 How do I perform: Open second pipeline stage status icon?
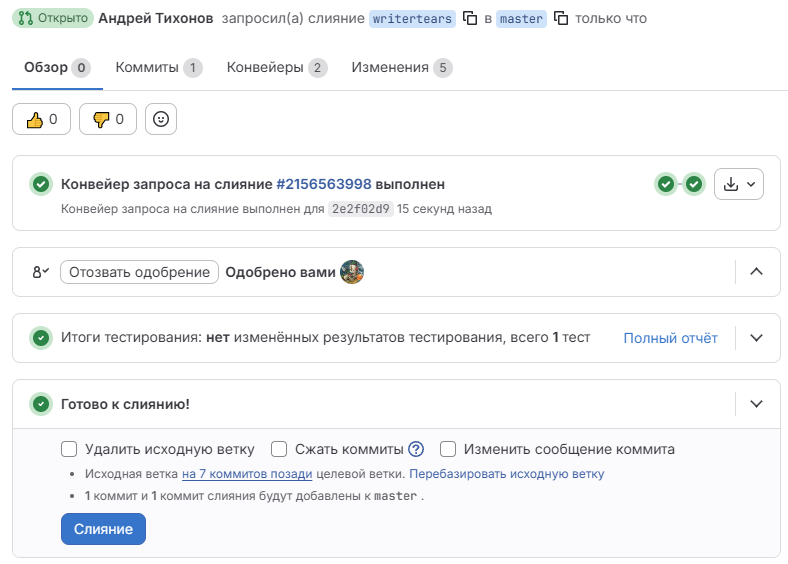tap(694, 184)
